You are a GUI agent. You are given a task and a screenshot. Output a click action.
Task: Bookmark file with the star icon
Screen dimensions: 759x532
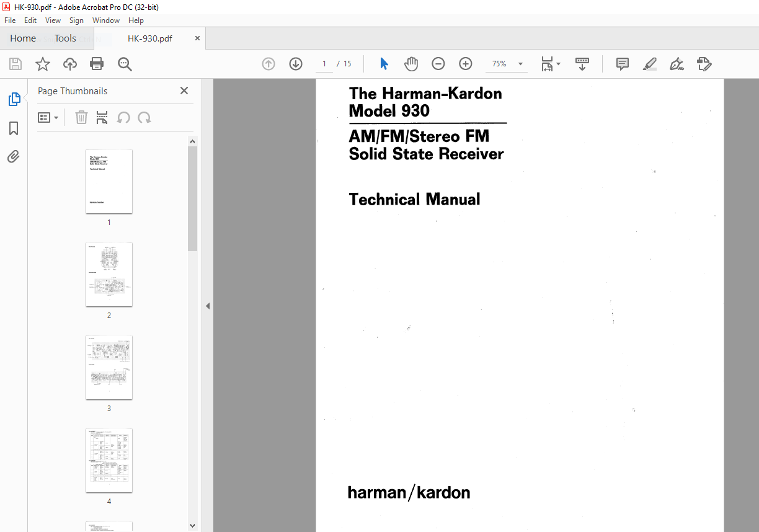(x=43, y=64)
